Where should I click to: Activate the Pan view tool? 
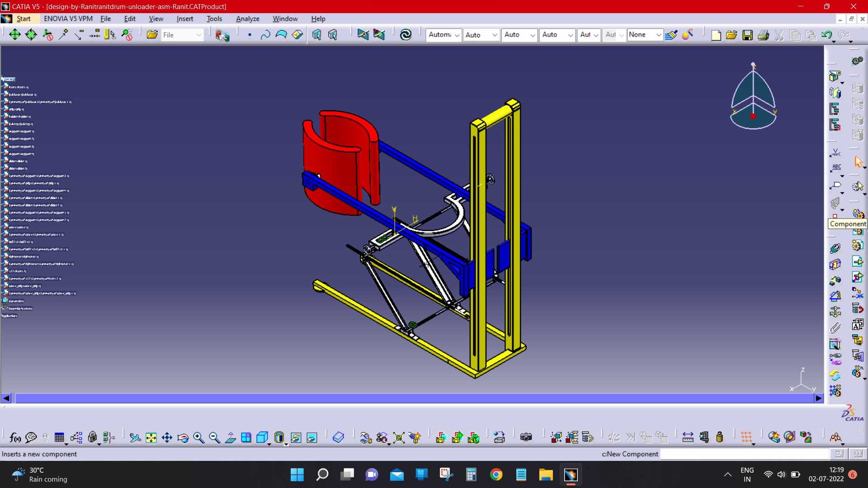coord(167,437)
